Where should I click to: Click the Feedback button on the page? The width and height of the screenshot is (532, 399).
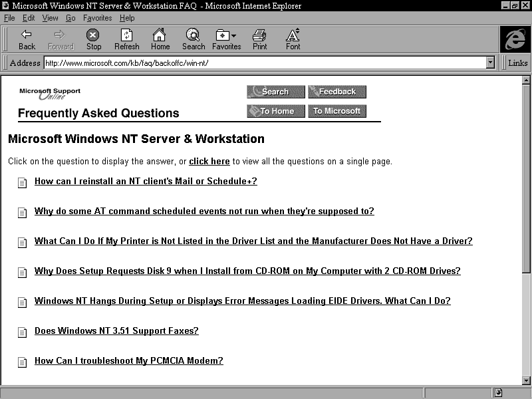tap(336, 92)
